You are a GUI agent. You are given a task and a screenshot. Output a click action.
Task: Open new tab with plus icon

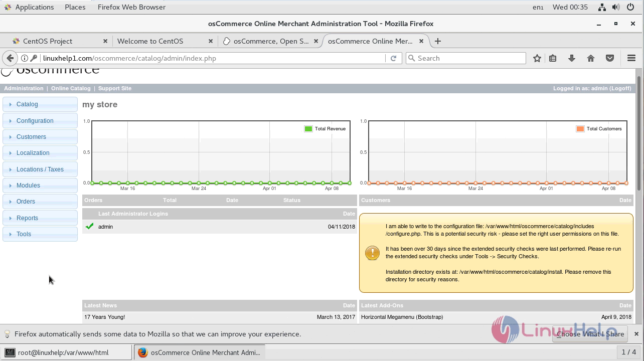point(438,41)
